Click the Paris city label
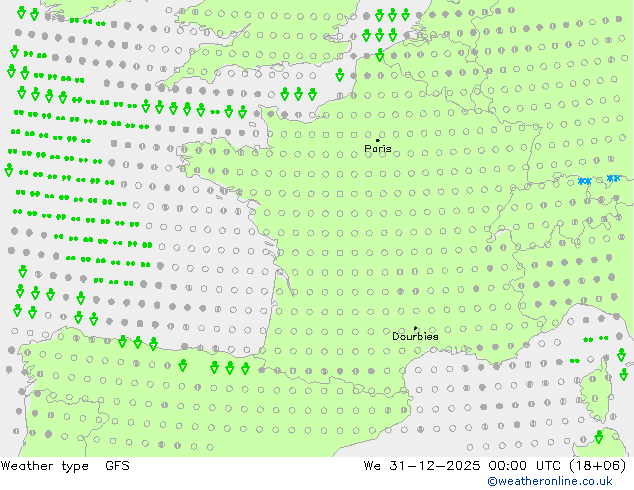 378,149
